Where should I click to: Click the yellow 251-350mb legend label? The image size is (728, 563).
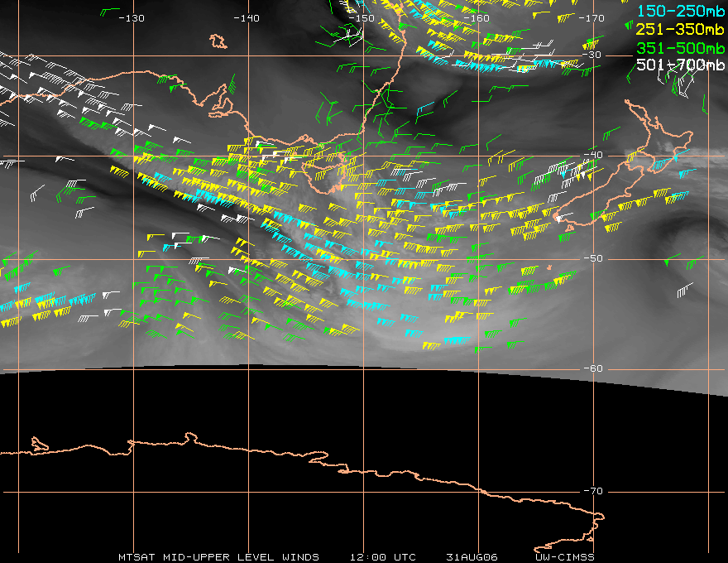click(680, 29)
